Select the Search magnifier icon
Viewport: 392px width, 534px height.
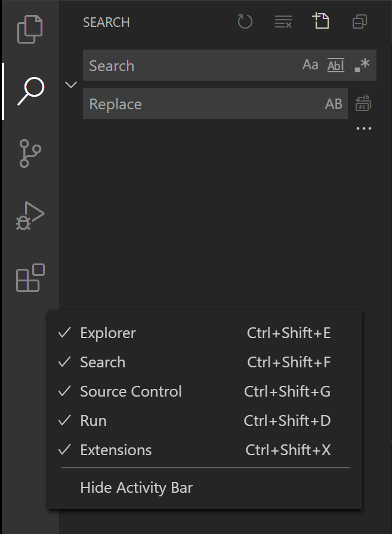click(29, 91)
